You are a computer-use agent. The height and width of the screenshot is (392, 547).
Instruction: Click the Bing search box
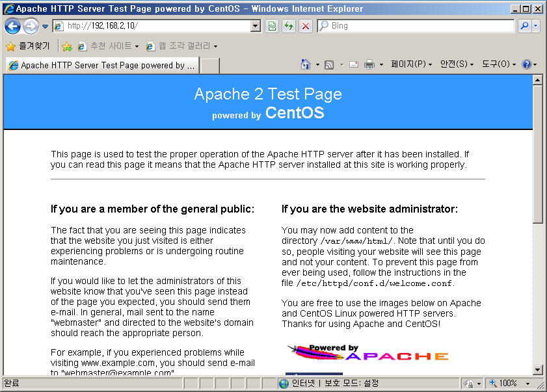pyautogui.click(x=416, y=26)
